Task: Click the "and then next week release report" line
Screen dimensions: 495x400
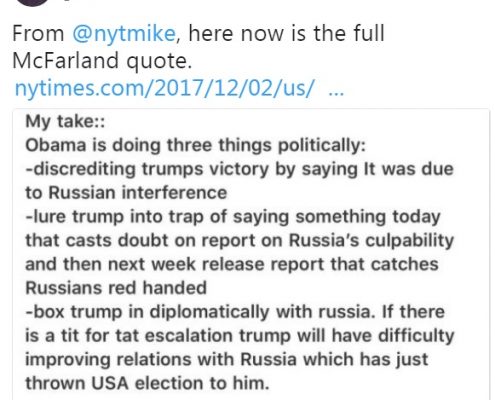Action: (232, 264)
